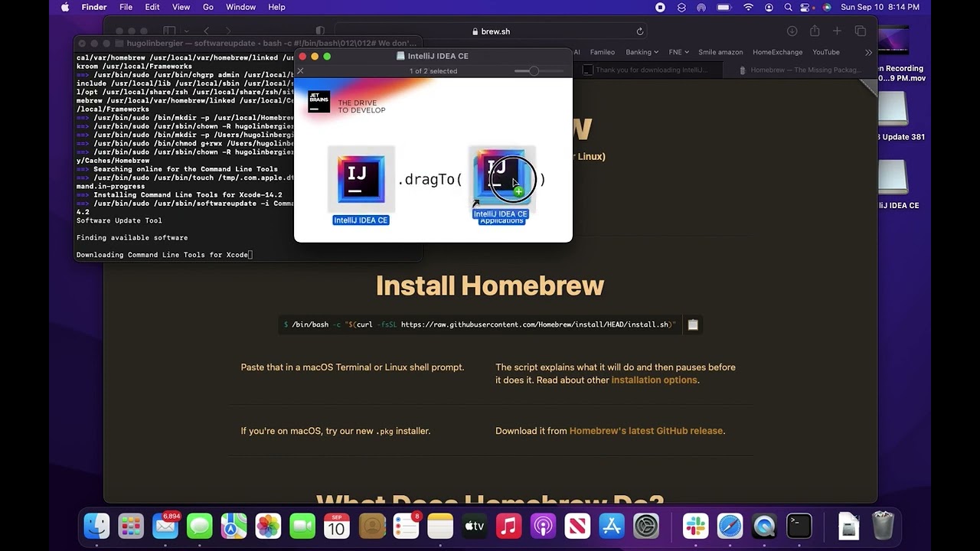Open FaceTime from the Dock
980x551 pixels.
pyautogui.click(x=302, y=526)
